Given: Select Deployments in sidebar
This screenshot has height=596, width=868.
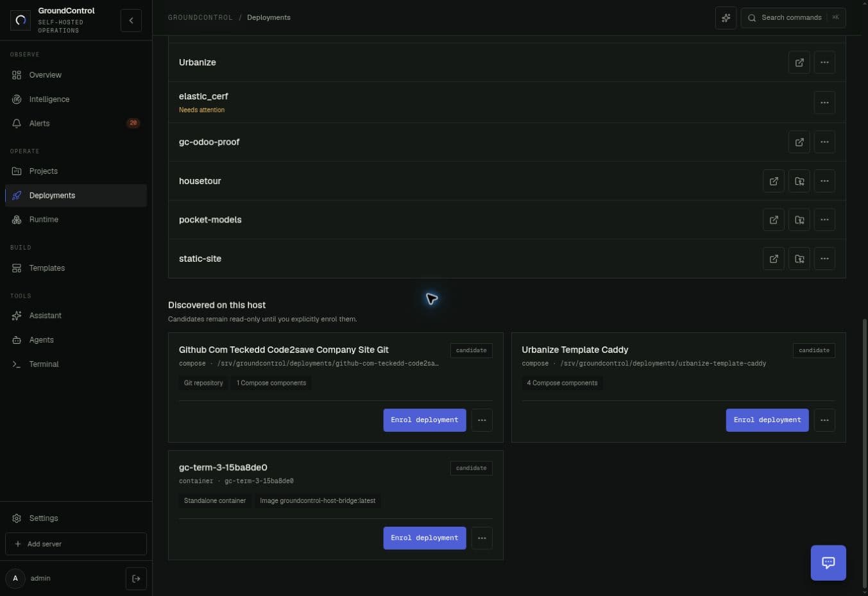Looking at the screenshot, I should tap(76, 196).
